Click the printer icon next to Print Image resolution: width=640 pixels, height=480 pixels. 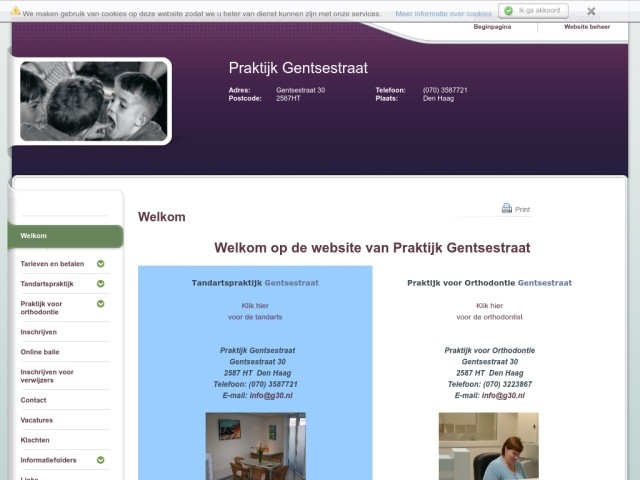click(507, 209)
